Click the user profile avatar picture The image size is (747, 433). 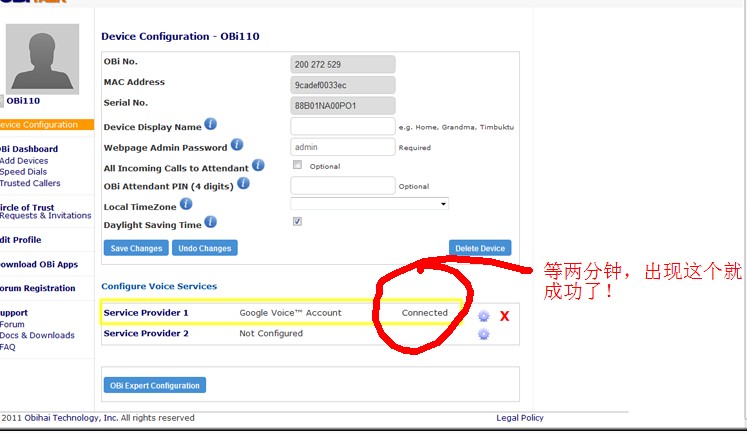(x=42, y=59)
